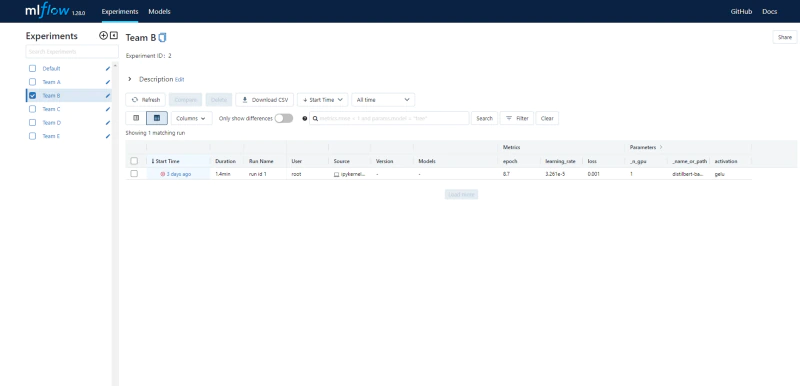Open the All time range dropdown
This screenshot has height=386, width=800.
(x=383, y=100)
